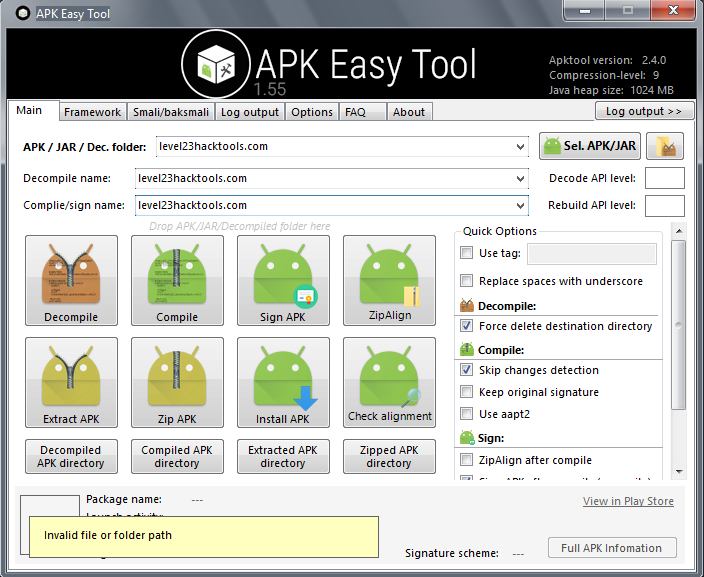
Task: Enable Keep original signature
Action: [466, 392]
